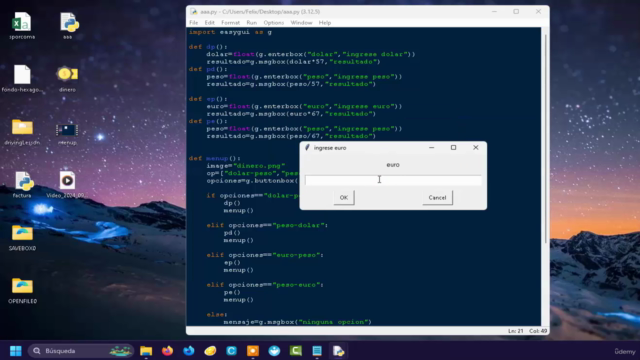The height and width of the screenshot is (360, 640).
Task: Open the yellow coin icon in taskbar
Action: [210, 351]
